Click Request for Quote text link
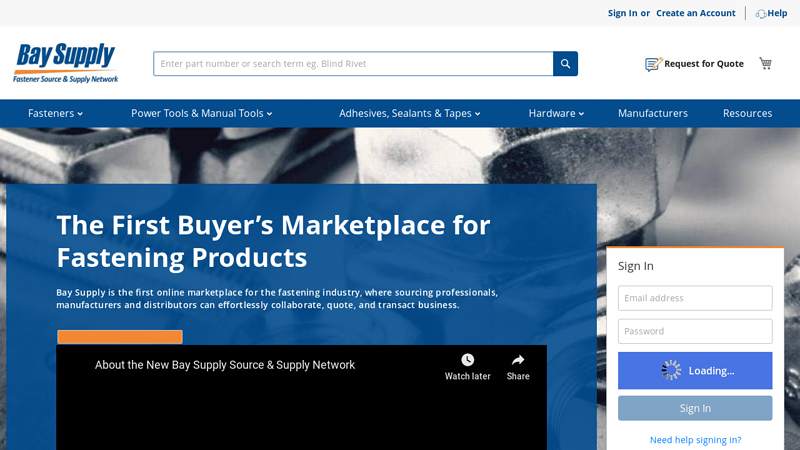The width and height of the screenshot is (800, 450). (x=704, y=64)
